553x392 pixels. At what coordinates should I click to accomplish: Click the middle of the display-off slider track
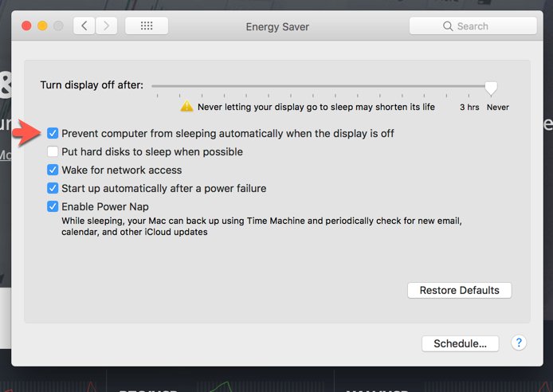[x=321, y=86]
